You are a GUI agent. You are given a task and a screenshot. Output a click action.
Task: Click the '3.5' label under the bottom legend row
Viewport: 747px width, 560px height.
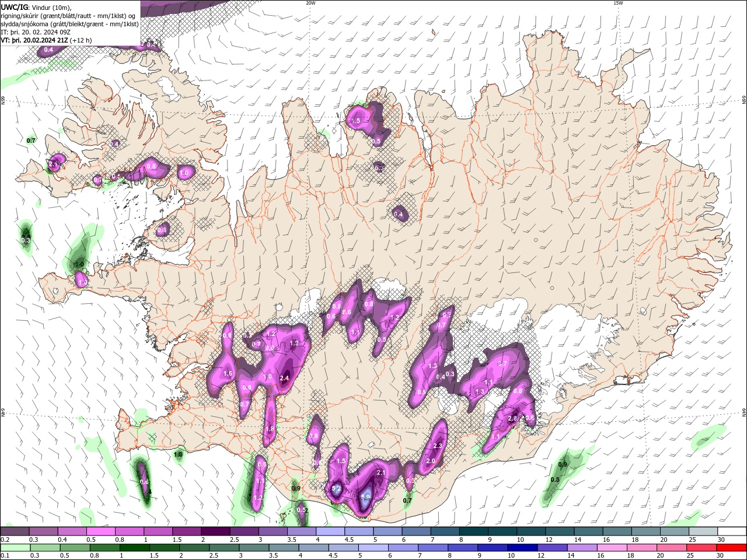[274, 556]
